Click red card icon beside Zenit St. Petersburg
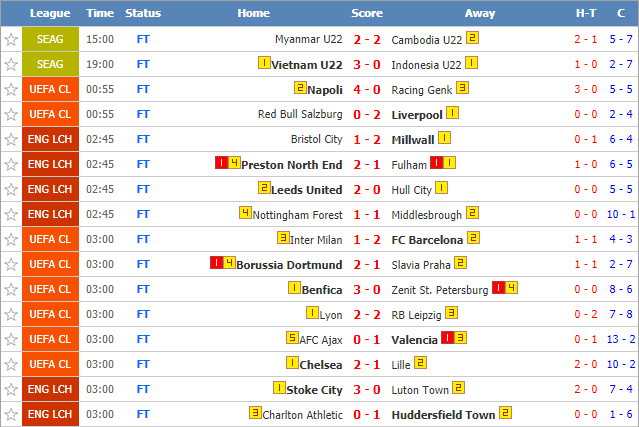The height and width of the screenshot is (427, 639). click(498, 288)
